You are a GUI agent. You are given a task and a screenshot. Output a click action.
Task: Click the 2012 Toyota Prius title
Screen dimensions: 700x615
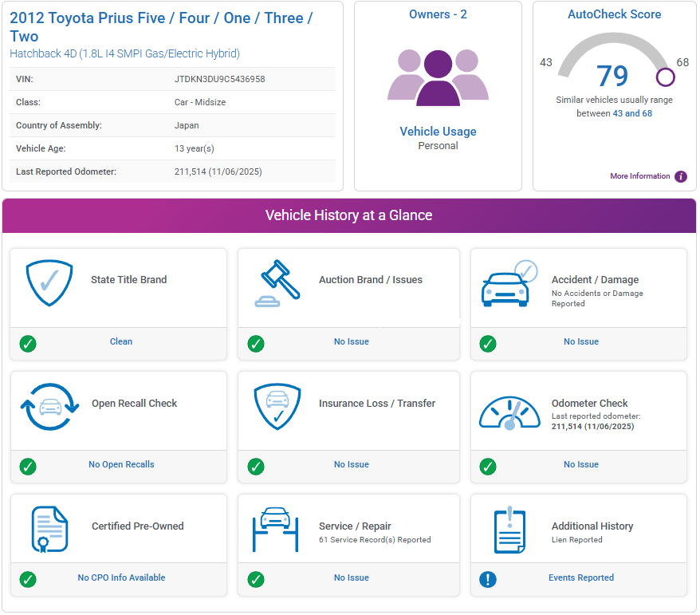coord(161,26)
